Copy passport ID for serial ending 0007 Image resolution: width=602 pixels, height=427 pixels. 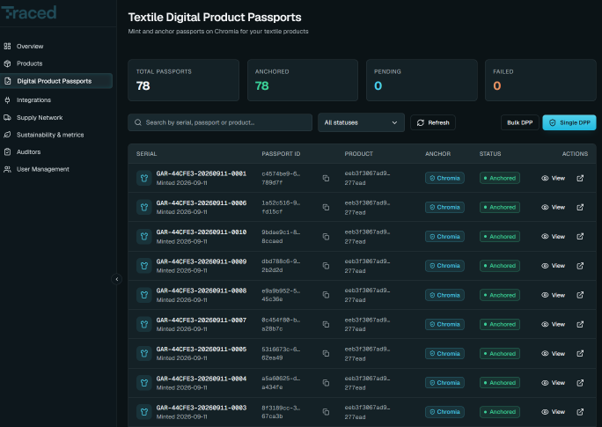coord(326,324)
